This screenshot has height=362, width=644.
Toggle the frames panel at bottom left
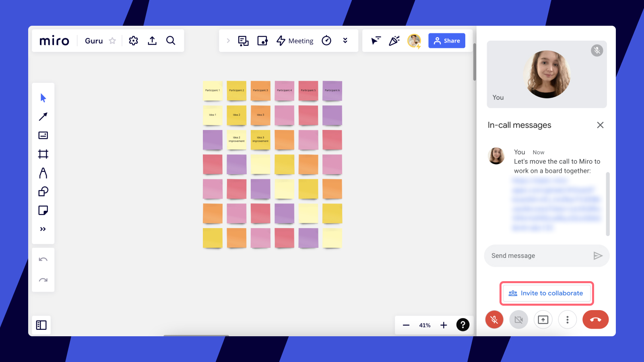pyautogui.click(x=41, y=325)
